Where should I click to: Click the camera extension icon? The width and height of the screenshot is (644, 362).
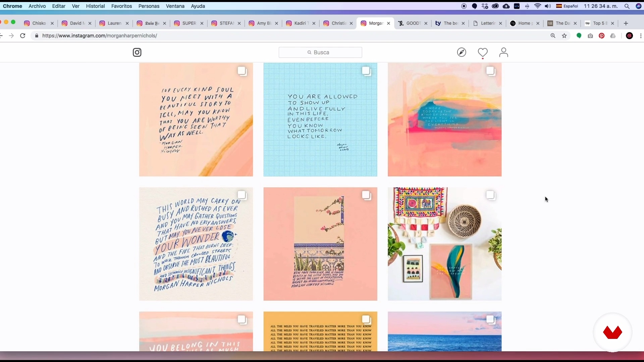click(x=590, y=36)
